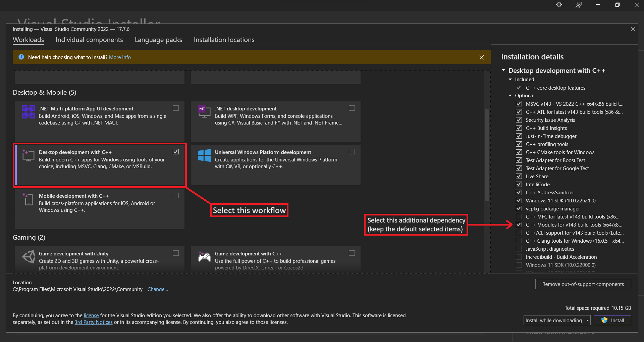Uncheck Test Adapter for Google Test
The height and width of the screenshot is (342, 644).
tap(519, 168)
